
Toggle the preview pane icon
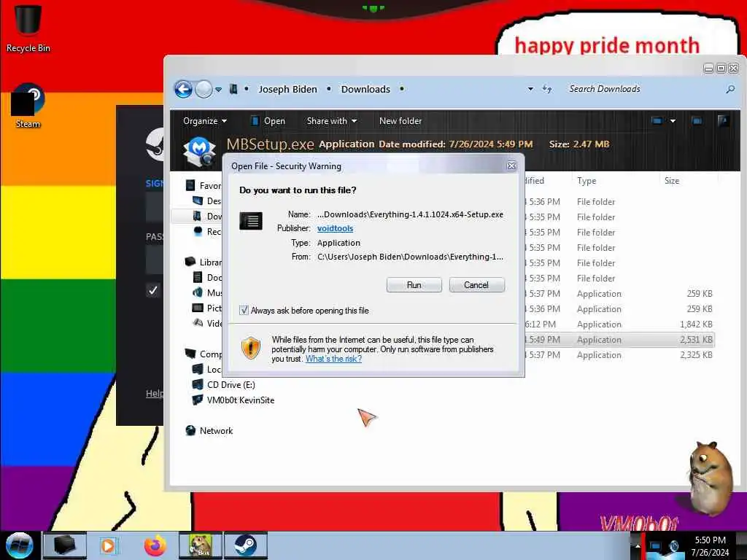click(697, 121)
